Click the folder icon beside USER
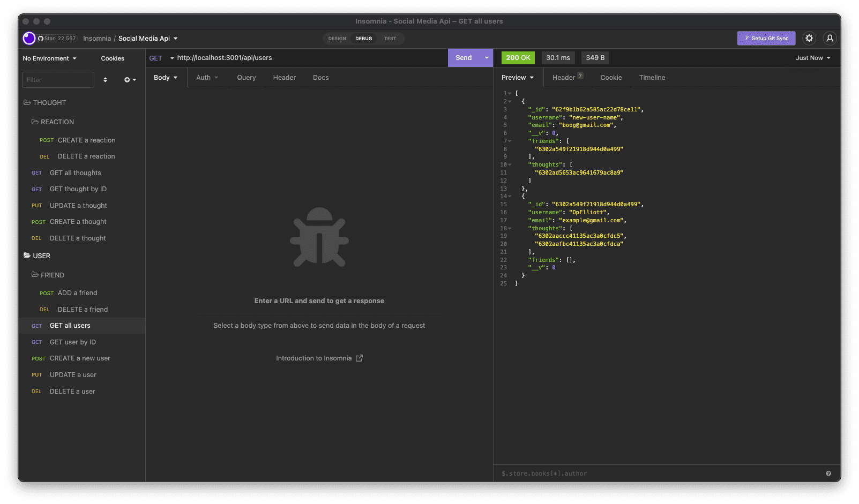 (x=26, y=255)
